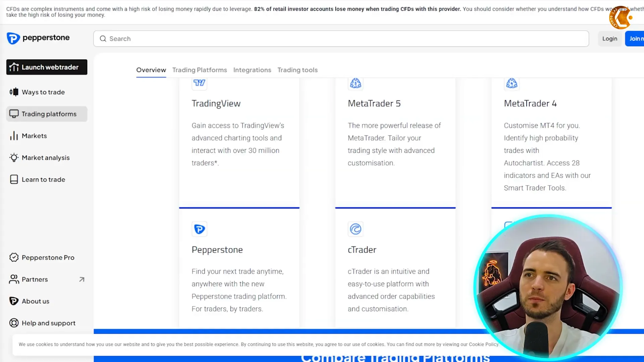Click the Pepperstone logo in the header
The height and width of the screenshot is (362, 644).
(x=38, y=38)
